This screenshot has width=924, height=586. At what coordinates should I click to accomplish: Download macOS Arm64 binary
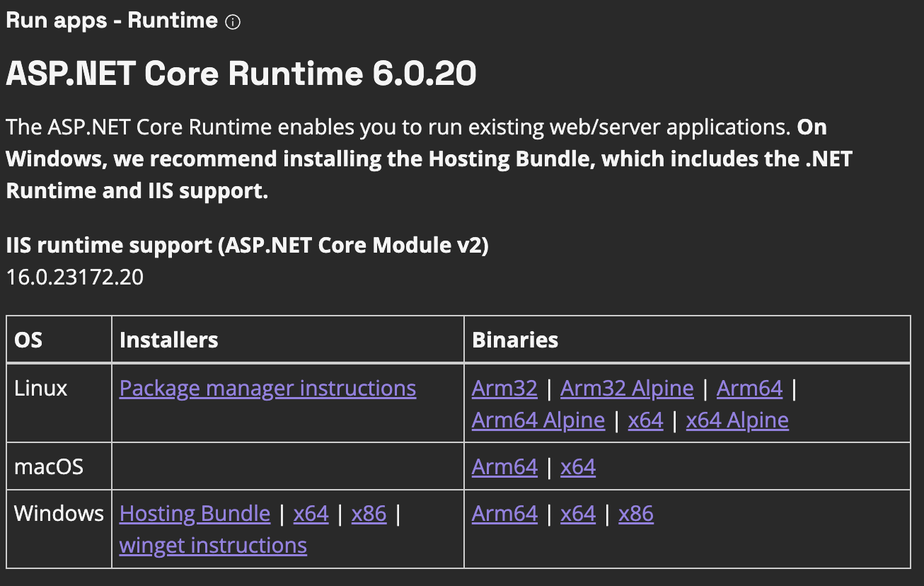click(x=504, y=467)
